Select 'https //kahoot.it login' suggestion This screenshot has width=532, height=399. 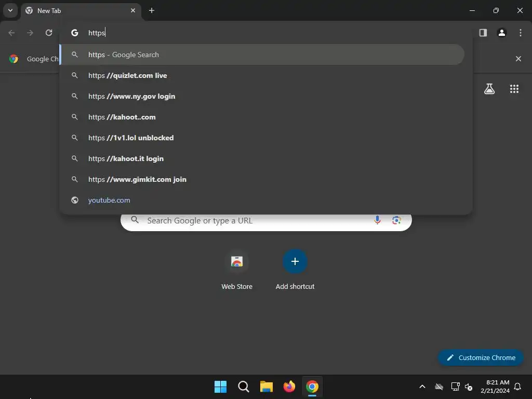262,158
